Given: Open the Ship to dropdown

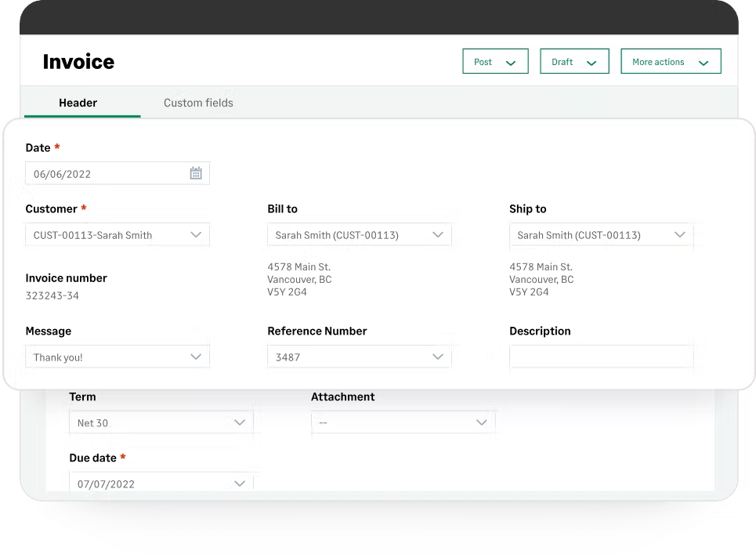Looking at the screenshot, I should (601, 235).
